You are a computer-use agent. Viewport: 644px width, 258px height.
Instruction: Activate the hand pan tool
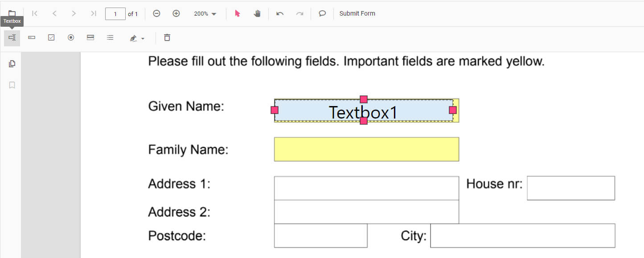point(257,13)
